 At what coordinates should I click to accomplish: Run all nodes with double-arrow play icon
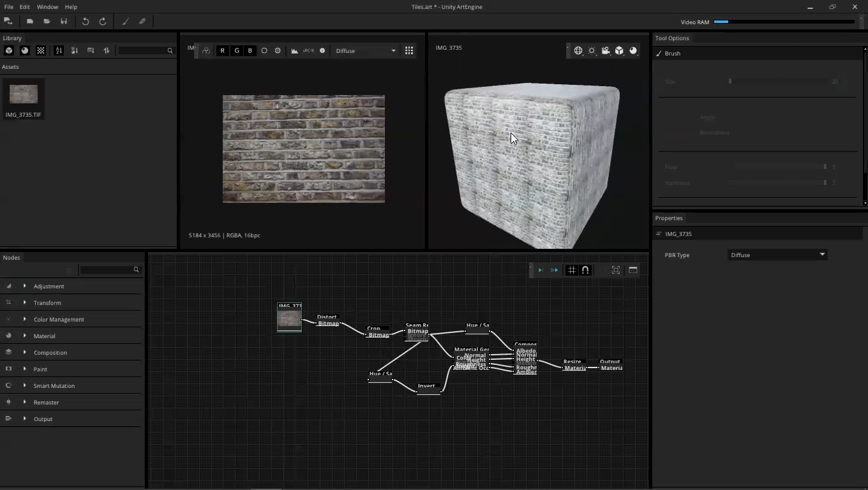click(554, 270)
